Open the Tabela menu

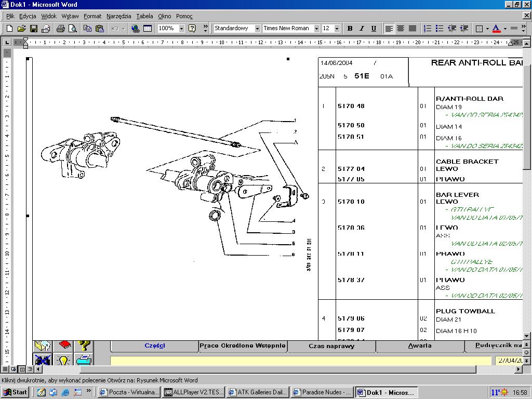(144, 16)
